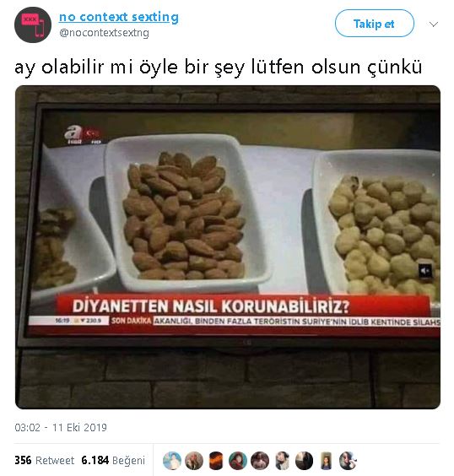Open dark maroon liker avatar with seated figure
The height and width of the screenshot is (476, 454).
tap(260, 461)
